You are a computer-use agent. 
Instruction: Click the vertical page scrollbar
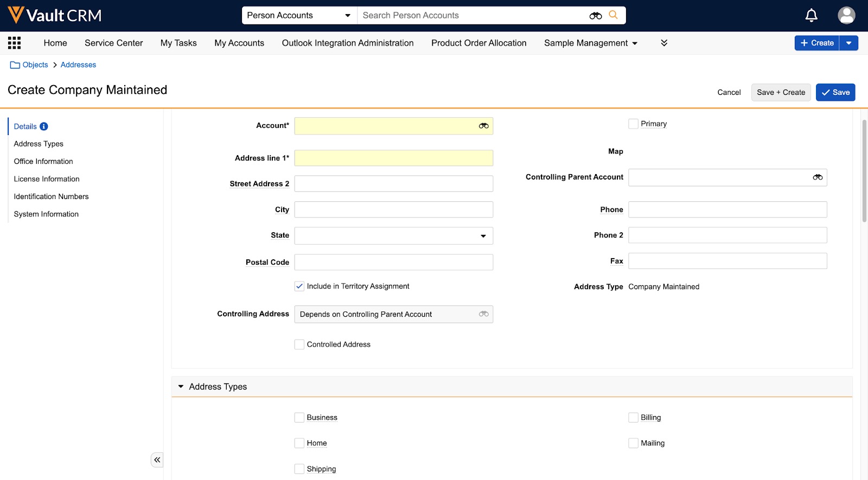coord(864,171)
